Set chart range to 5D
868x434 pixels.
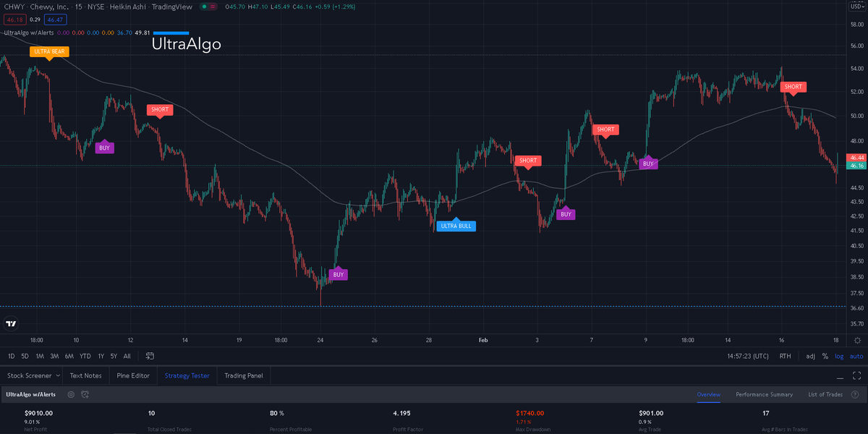pyautogui.click(x=25, y=356)
